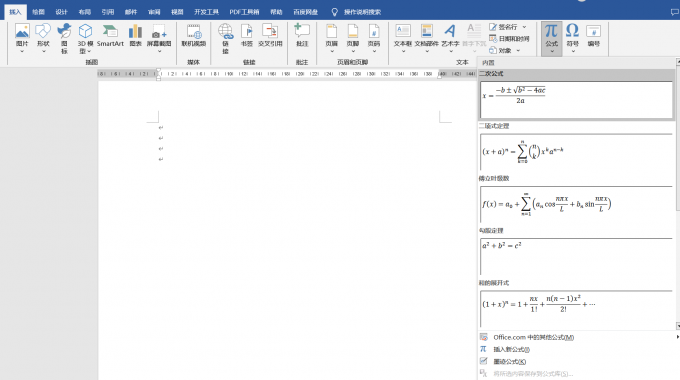Click the comments speech bubble icon at top right
The height and width of the screenshot is (380, 680).
tap(674, 12)
